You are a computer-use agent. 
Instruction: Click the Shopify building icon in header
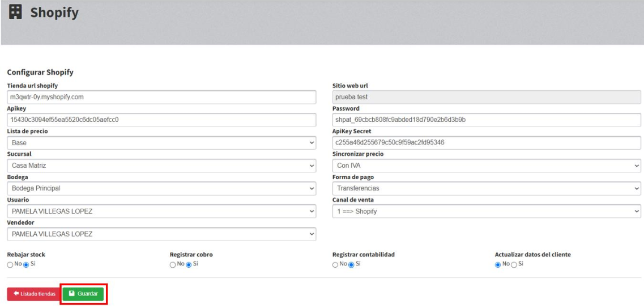(x=15, y=12)
